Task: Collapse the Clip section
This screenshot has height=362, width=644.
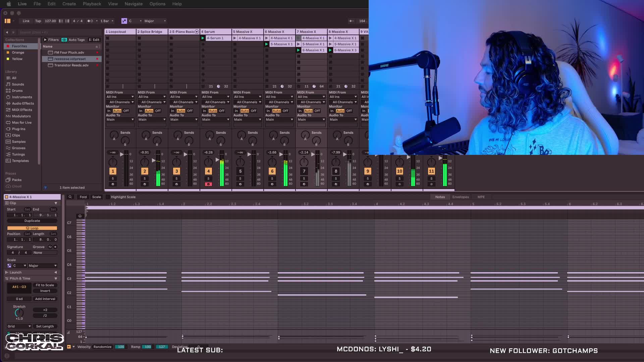Action: point(56,203)
